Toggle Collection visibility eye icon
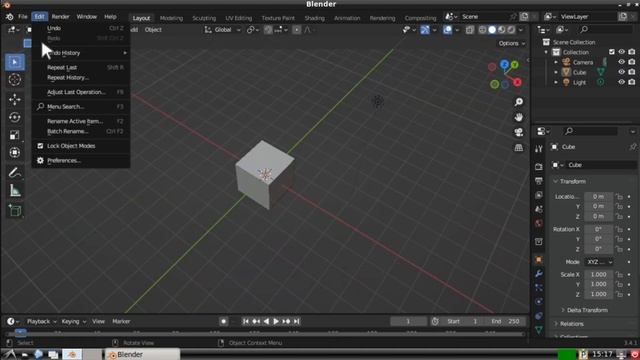The image size is (640, 360). point(621,52)
